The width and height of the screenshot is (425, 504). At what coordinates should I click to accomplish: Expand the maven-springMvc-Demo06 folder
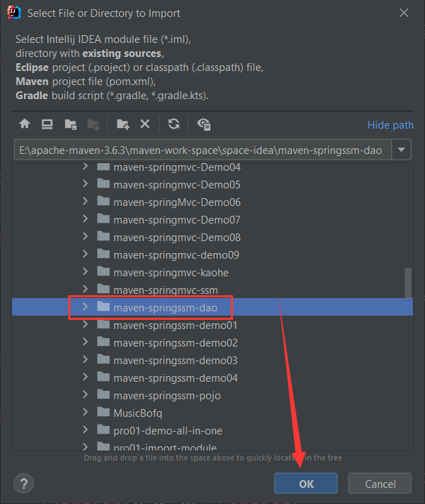pos(85,202)
